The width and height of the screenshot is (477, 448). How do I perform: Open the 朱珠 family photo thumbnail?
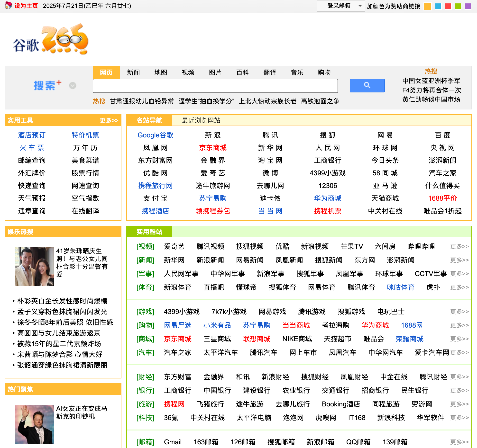34,266
